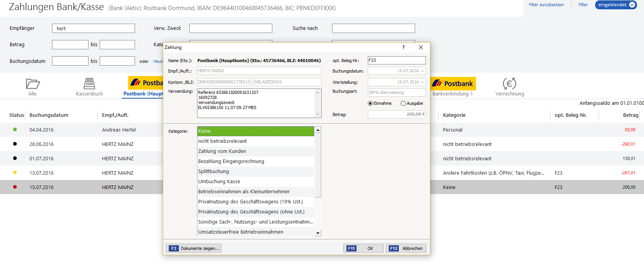
Task: Click the Buchungsdatum end date filter field
Action: point(117,61)
